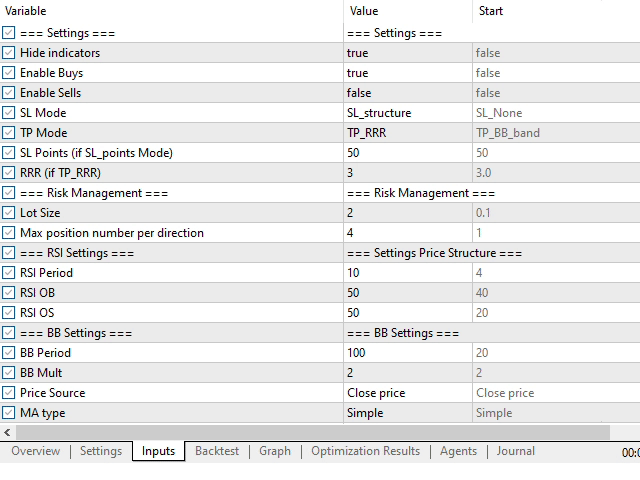640x480 pixels.
Task: Toggle the === Settings === checkbox
Action: tap(9, 33)
